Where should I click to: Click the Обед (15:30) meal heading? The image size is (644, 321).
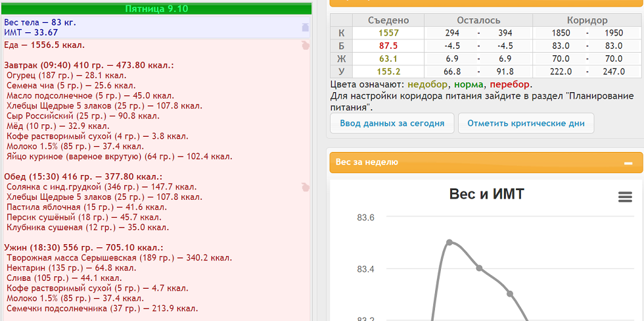coord(83,177)
